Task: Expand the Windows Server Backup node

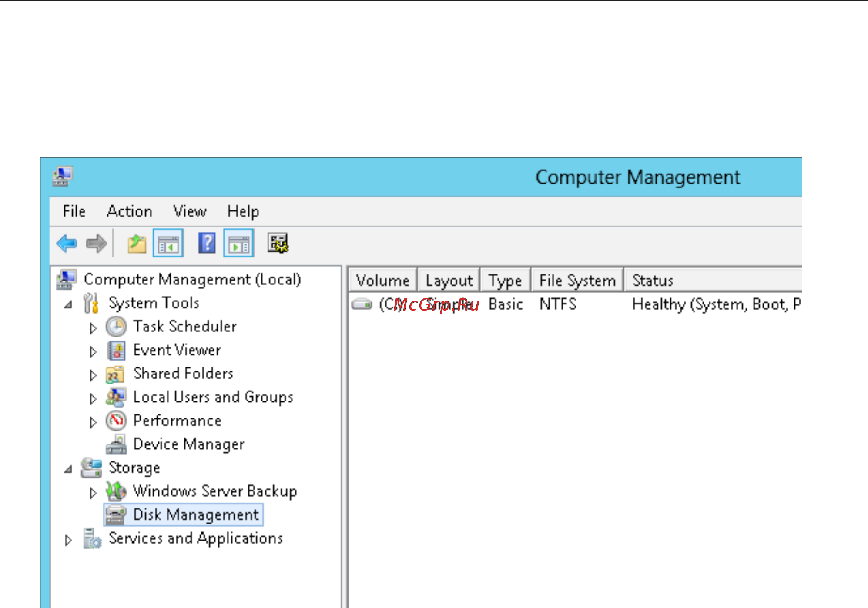Action: (x=93, y=492)
